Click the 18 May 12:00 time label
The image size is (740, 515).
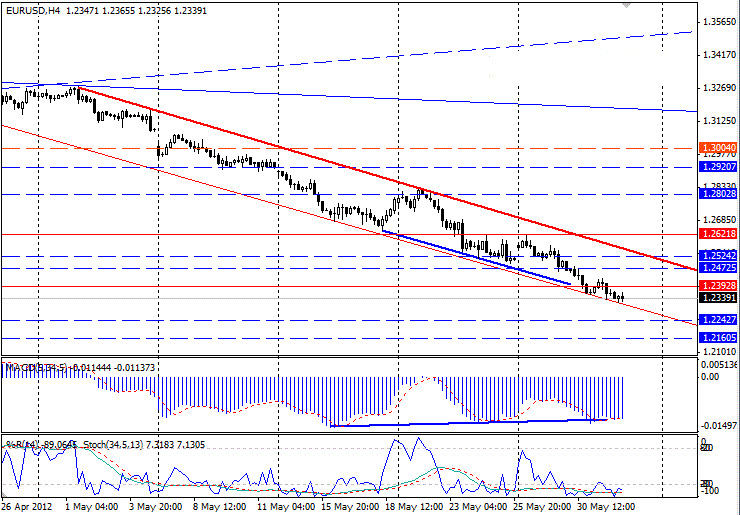(412, 507)
